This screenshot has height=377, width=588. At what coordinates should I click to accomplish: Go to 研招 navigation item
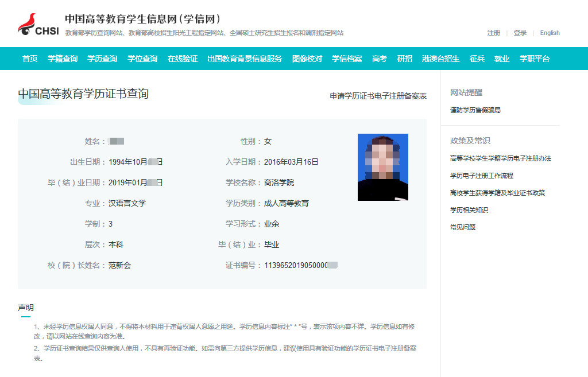(405, 59)
